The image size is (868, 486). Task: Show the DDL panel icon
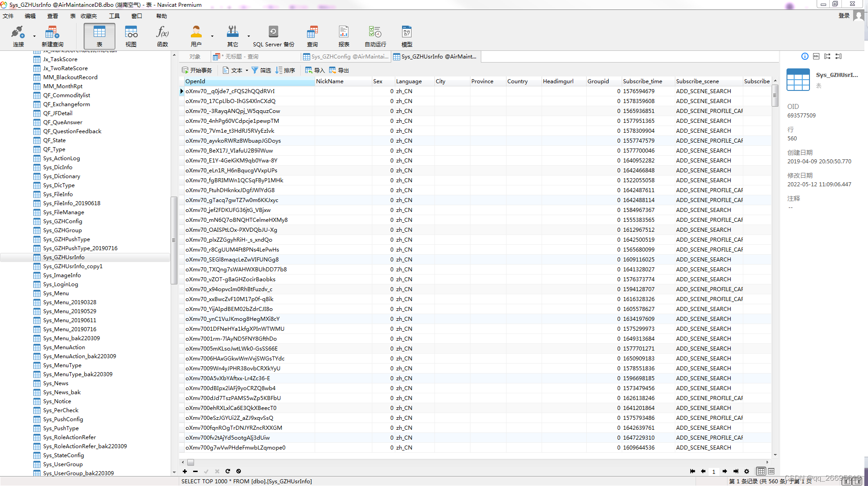pyautogui.click(x=816, y=56)
